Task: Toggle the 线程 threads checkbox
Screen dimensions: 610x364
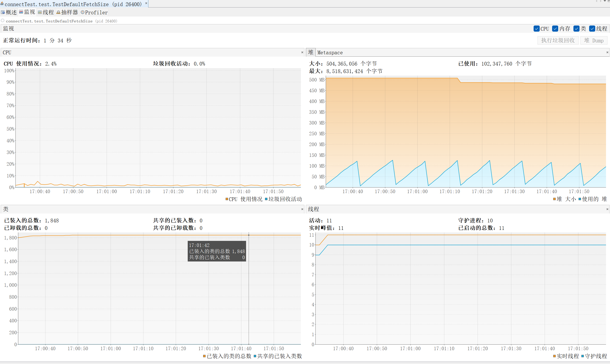Action: point(592,29)
